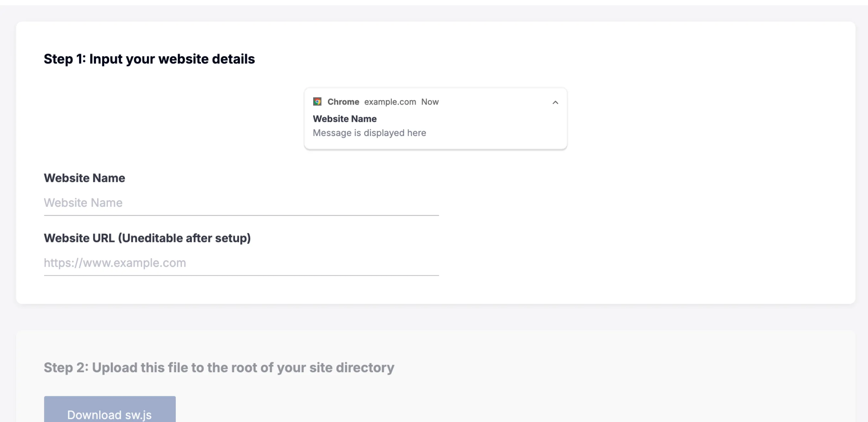Click 'Chrome' label in notification preview
Image resolution: width=868 pixels, height=422 pixels.
[343, 102]
